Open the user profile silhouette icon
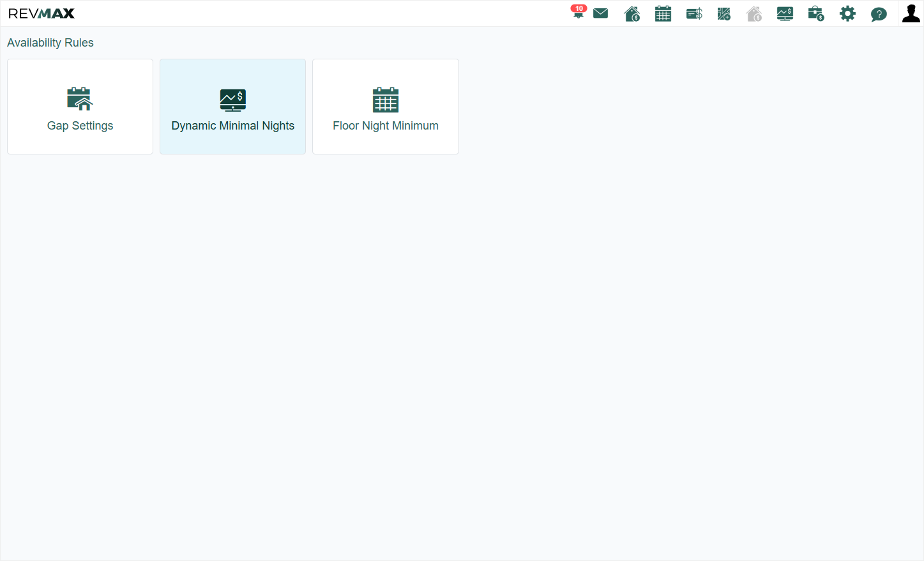Screen dimensions: 924x561 point(911,13)
